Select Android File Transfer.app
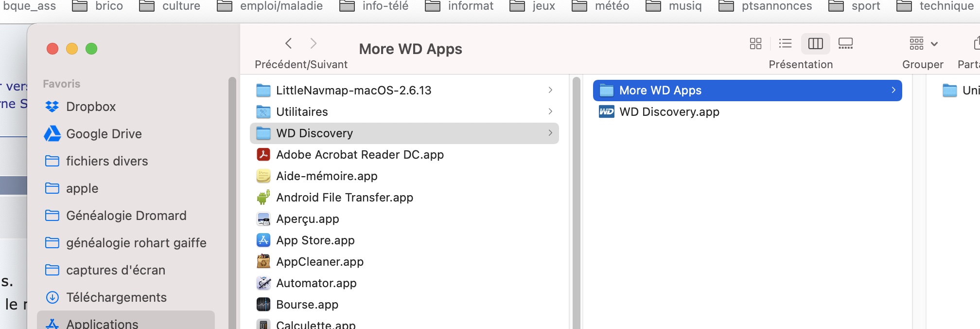 click(404, 197)
